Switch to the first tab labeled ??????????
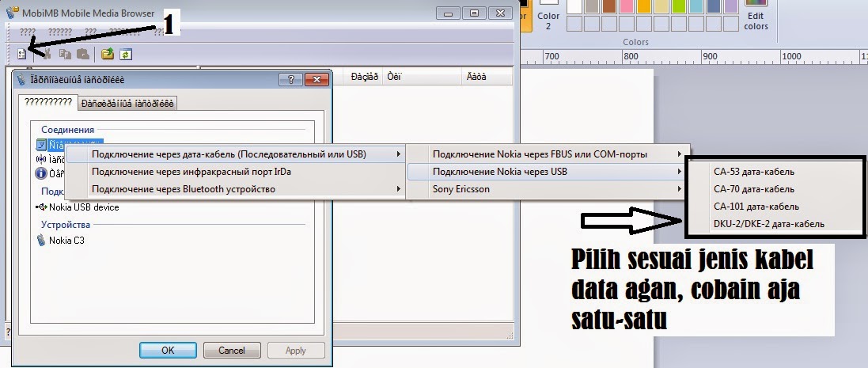The width and height of the screenshot is (868, 368). (x=48, y=102)
